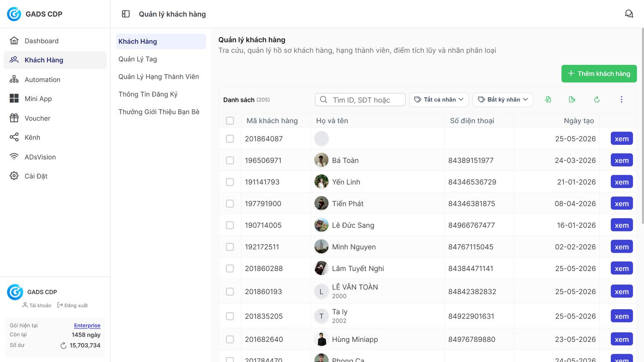The image size is (644, 362).
Task: Toggle the sidebar collapse icon
Action: [x=126, y=14]
